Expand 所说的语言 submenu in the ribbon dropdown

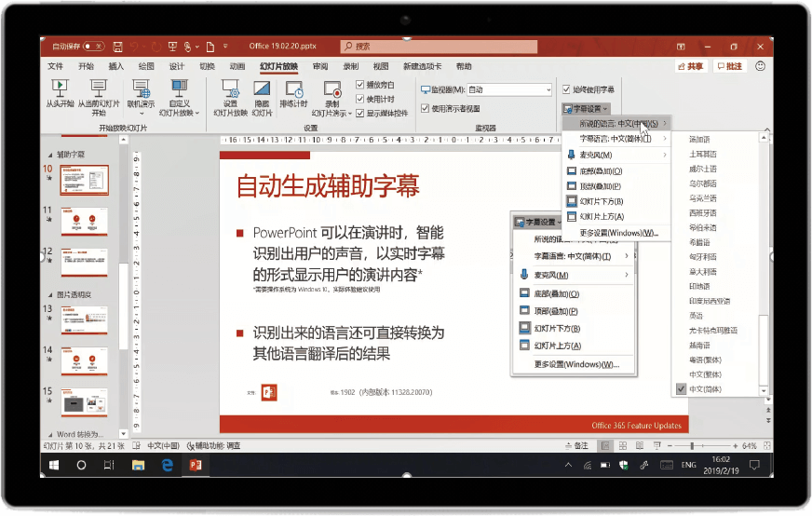[x=616, y=123]
